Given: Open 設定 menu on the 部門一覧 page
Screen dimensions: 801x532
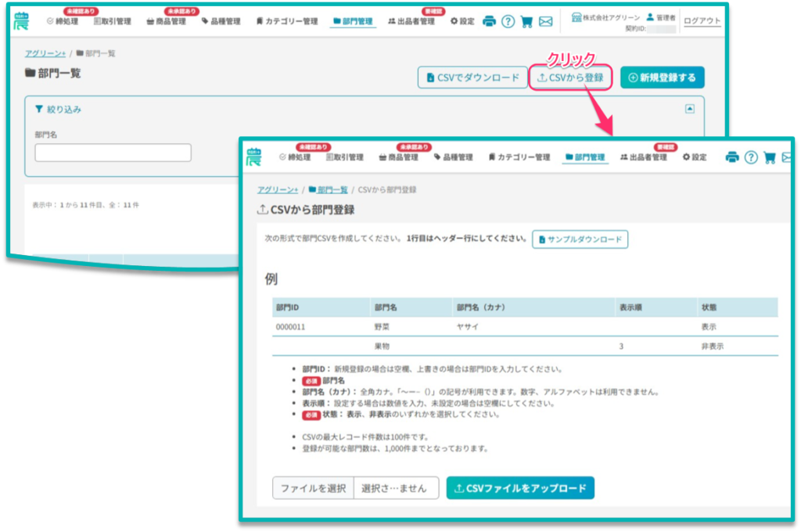Looking at the screenshot, I should [462, 21].
